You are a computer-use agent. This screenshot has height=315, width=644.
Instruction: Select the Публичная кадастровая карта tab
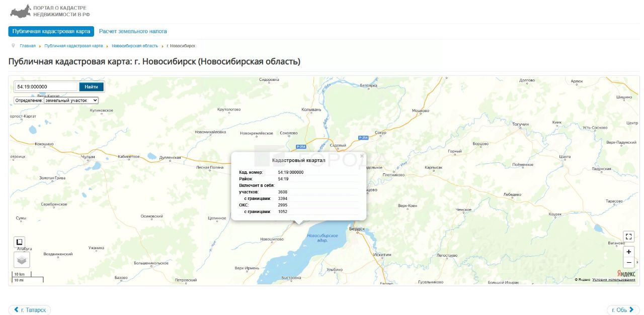51,31
